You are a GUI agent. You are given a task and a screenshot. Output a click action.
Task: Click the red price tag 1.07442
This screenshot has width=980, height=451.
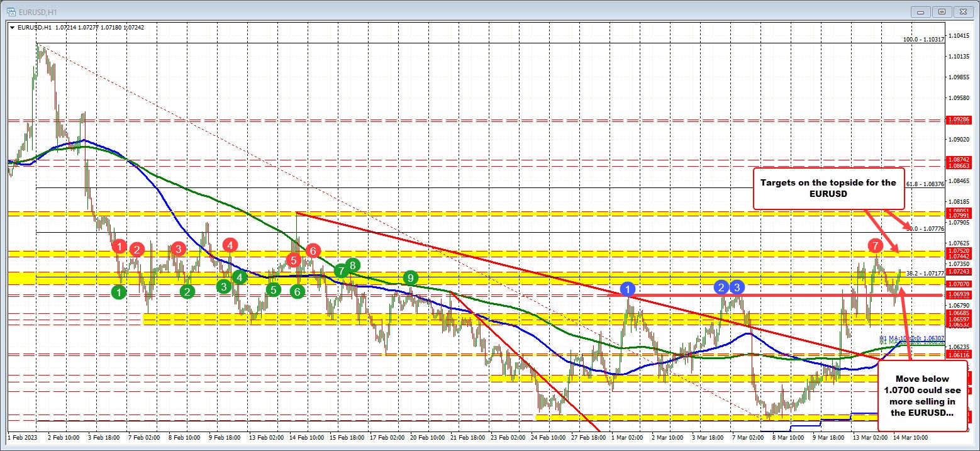(960, 256)
